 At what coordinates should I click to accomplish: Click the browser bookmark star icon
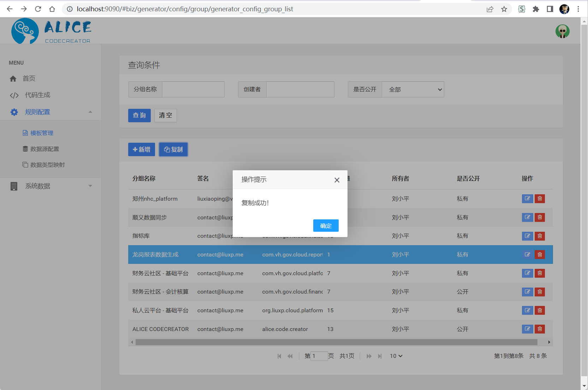tap(504, 9)
